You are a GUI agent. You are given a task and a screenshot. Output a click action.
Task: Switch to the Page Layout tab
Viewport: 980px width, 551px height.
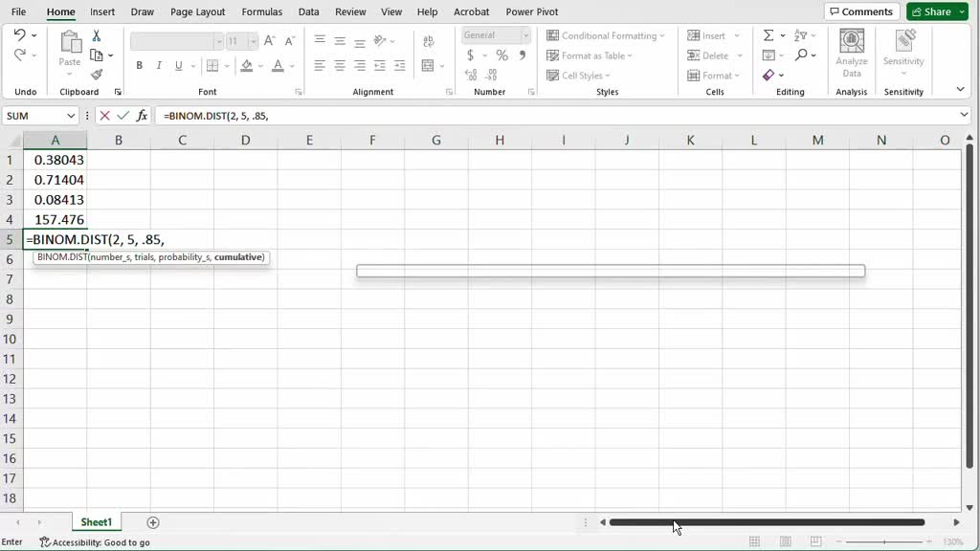tap(197, 11)
